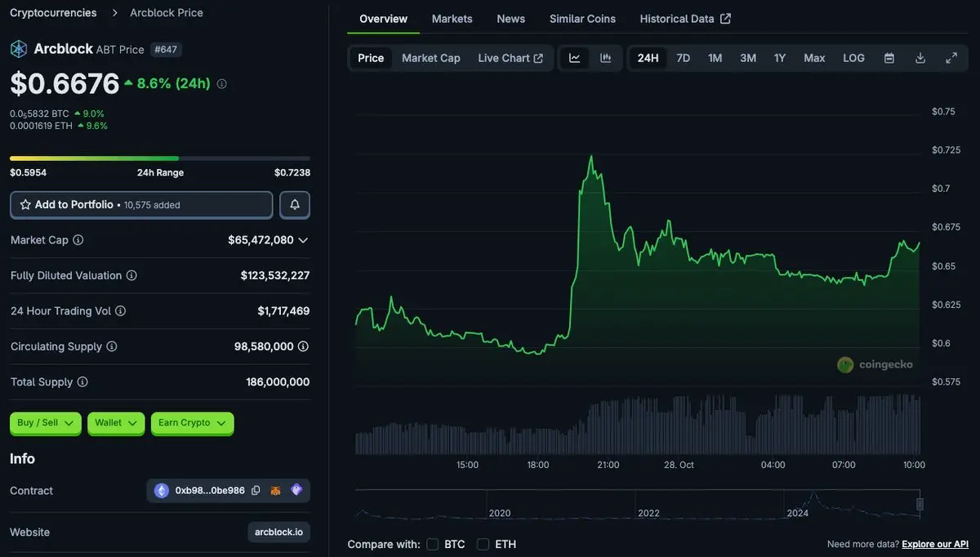Click the 24h Range progress bar
Viewport: 980px width, 557px height.
pyautogui.click(x=160, y=158)
